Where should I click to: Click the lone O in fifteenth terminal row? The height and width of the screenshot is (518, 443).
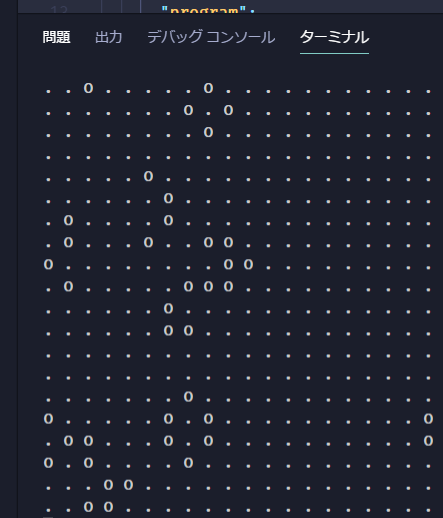188,397
